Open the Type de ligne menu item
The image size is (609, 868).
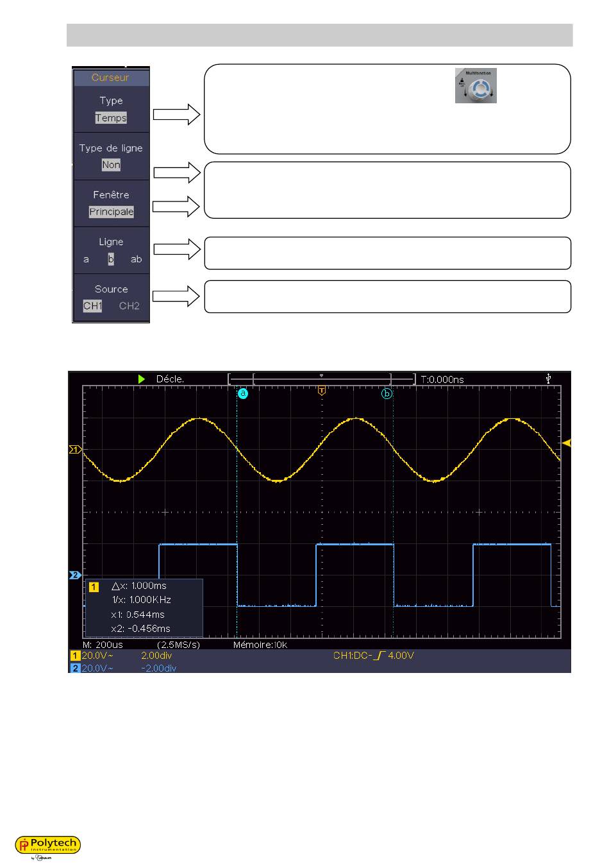click(x=111, y=156)
